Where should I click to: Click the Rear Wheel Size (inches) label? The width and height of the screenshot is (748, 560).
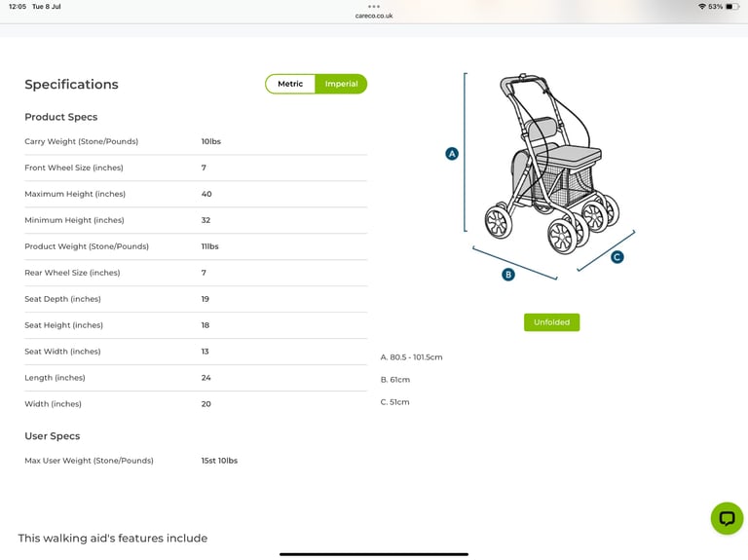(72, 273)
